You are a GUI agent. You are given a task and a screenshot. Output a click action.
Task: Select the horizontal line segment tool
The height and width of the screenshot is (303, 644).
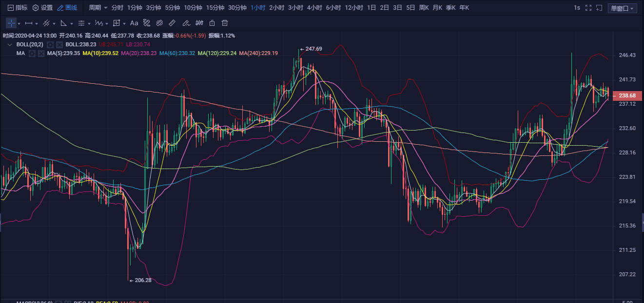click(x=29, y=23)
